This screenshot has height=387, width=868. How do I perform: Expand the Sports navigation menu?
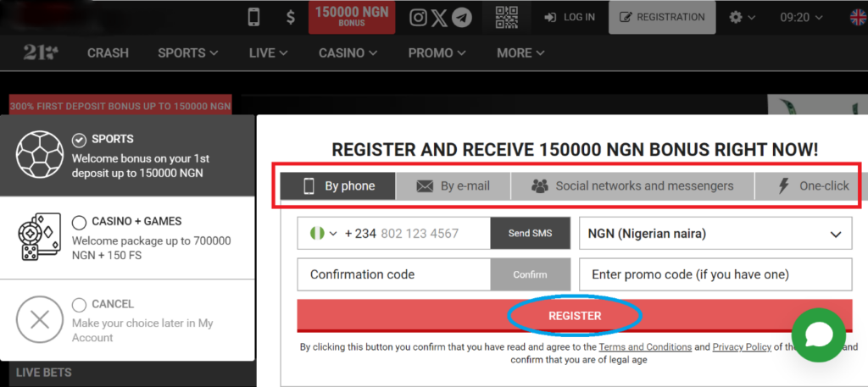187,53
